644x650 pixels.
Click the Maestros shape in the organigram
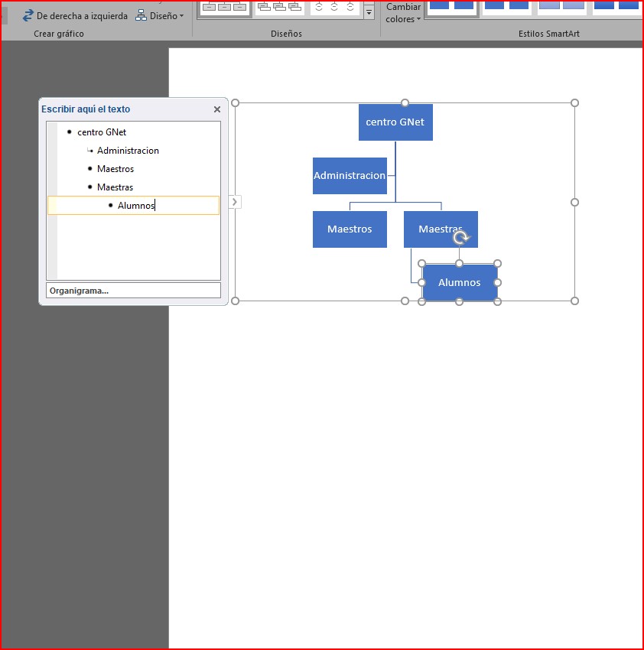tap(350, 229)
